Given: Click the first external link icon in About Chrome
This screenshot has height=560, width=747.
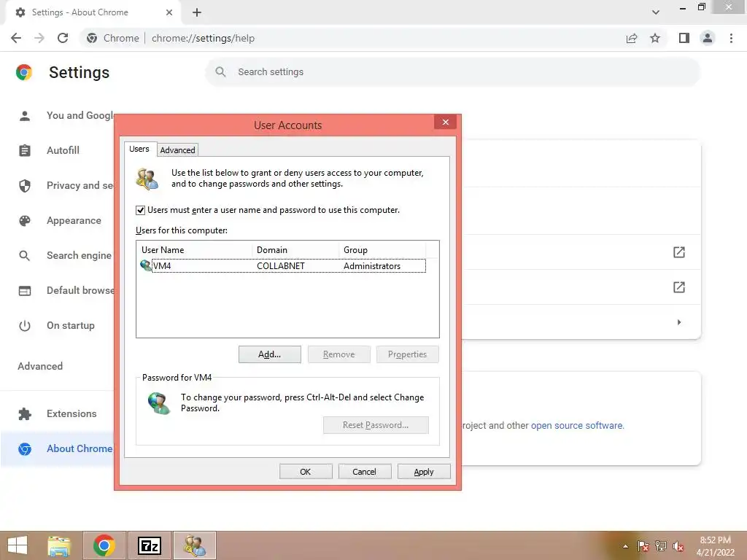Looking at the screenshot, I should 679,252.
